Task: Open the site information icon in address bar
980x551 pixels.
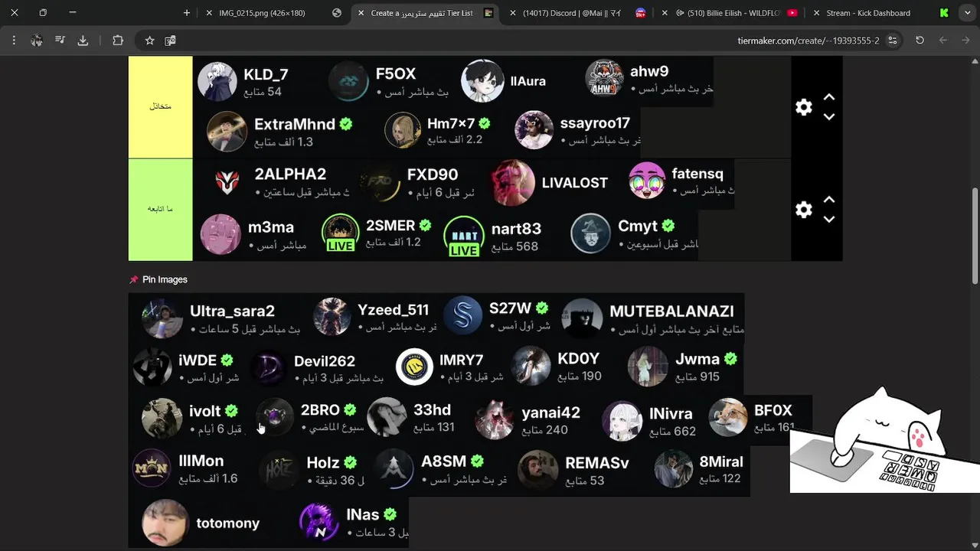Action: [x=893, y=41]
